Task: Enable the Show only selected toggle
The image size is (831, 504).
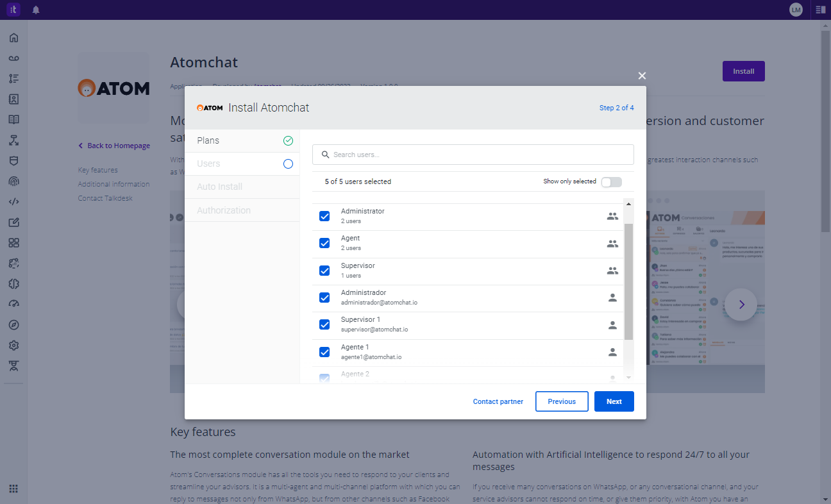Action: click(611, 182)
